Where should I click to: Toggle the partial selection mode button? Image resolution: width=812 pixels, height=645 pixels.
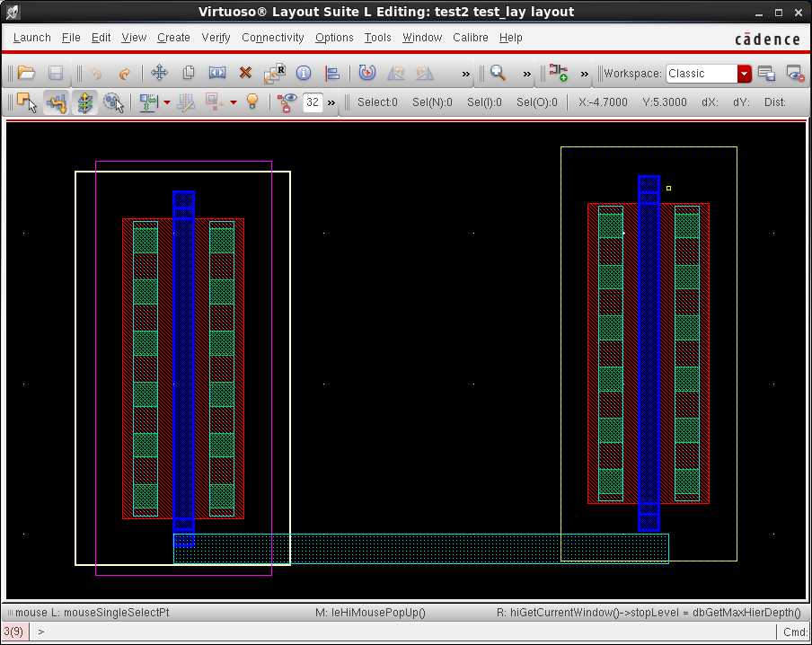click(x=26, y=102)
